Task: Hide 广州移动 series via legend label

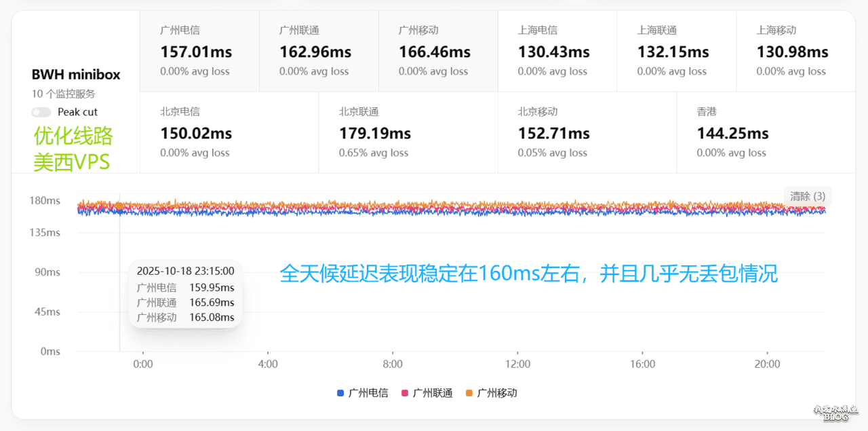Action: pyautogui.click(x=497, y=393)
